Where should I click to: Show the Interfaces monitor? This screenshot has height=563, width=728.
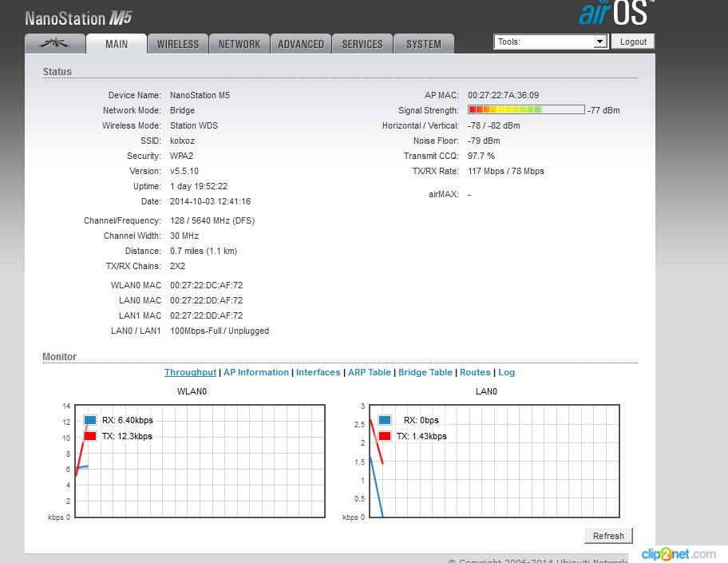pos(318,372)
